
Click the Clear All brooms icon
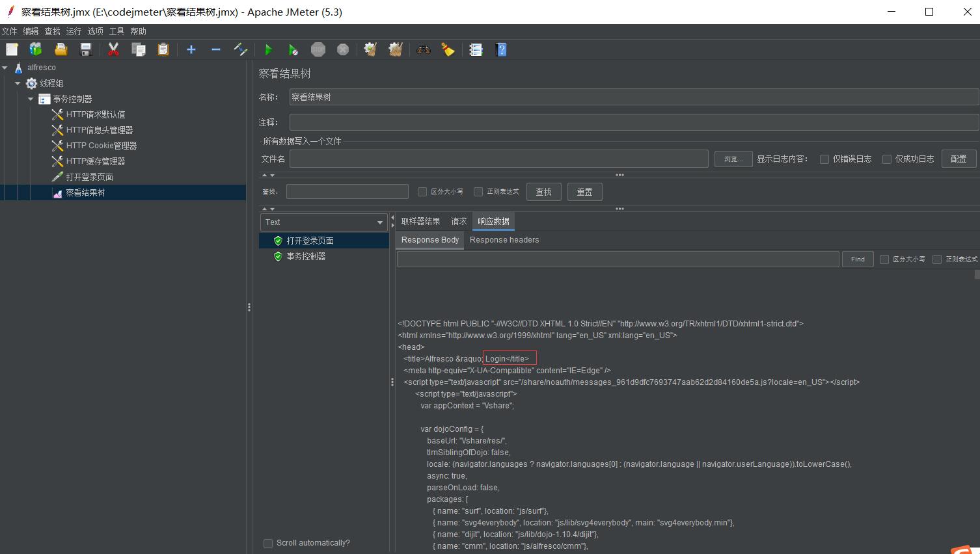[x=395, y=49]
